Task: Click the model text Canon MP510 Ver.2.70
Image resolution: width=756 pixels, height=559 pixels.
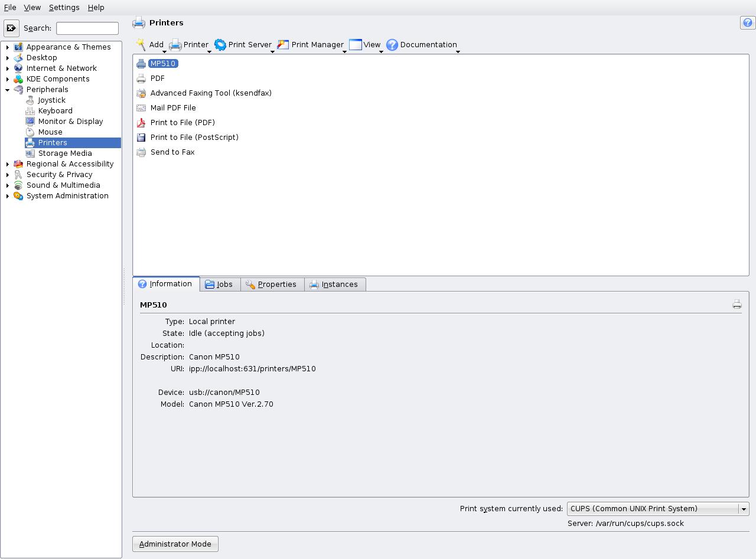Action: (231, 404)
